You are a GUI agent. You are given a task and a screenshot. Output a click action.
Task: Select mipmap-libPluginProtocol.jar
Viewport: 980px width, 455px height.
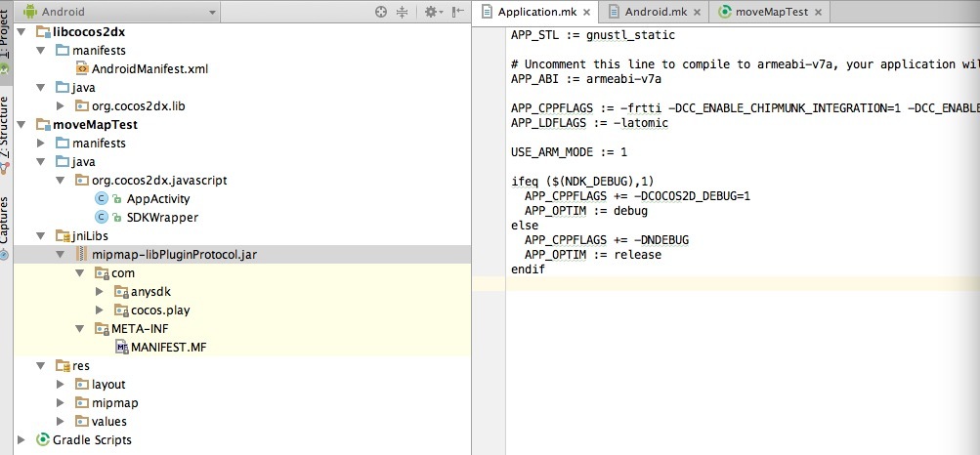pos(174,255)
